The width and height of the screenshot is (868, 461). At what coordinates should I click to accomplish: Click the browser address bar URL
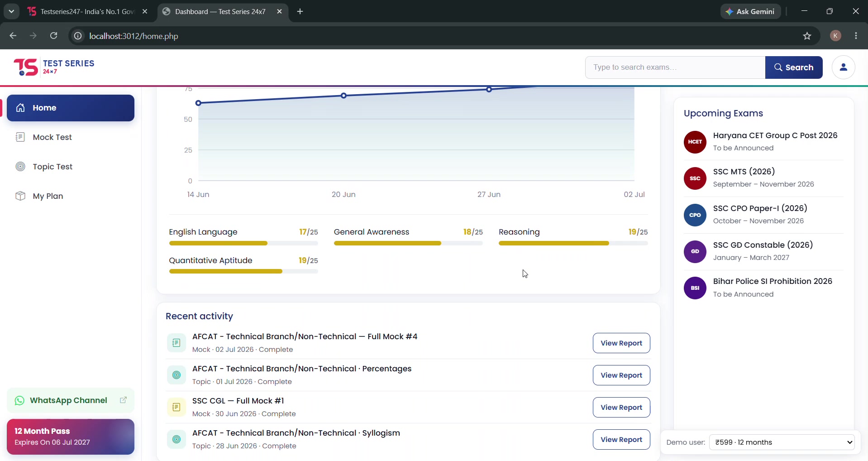tap(134, 36)
